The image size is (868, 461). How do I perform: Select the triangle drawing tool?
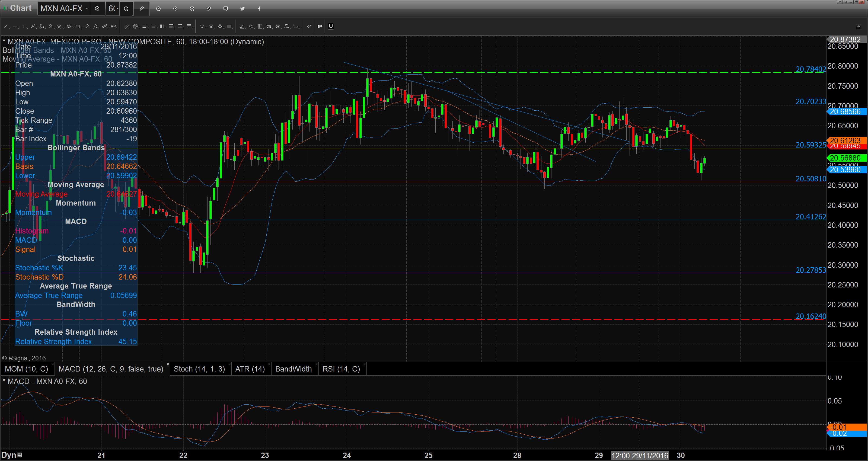(x=95, y=26)
